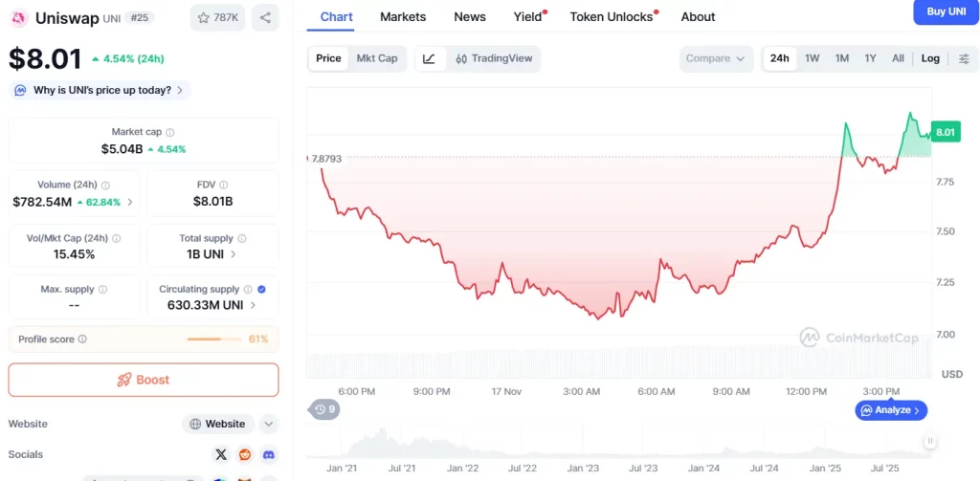Expand Total supply 1B UNI chevron
Image resolution: width=980 pixels, height=481 pixels.
coord(234,254)
